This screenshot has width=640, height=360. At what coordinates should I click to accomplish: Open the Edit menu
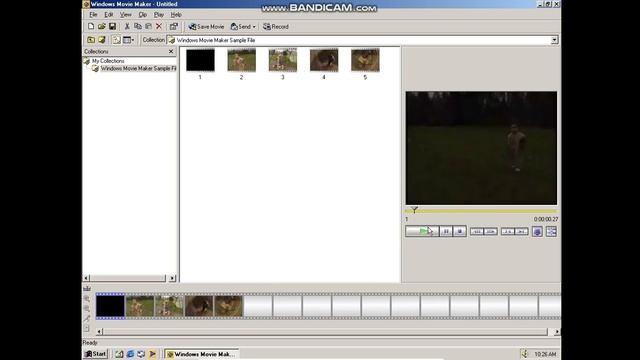tap(109, 15)
